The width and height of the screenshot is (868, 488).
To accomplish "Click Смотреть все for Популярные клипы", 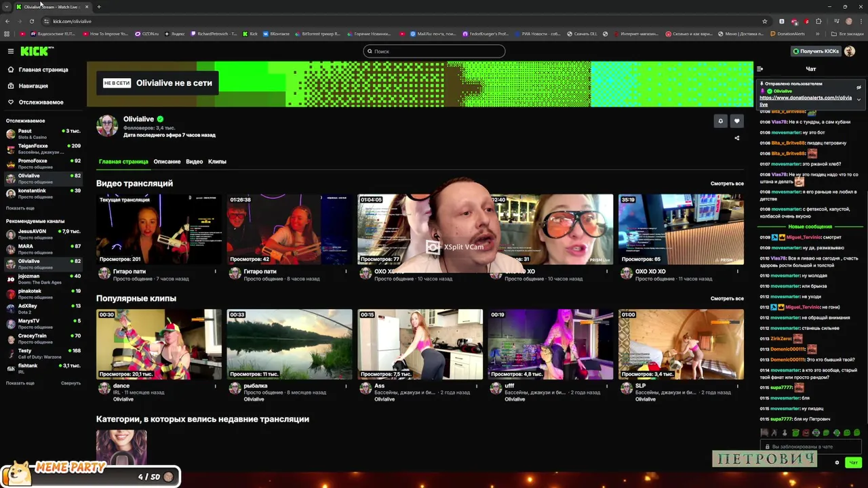I will pos(727,298).
